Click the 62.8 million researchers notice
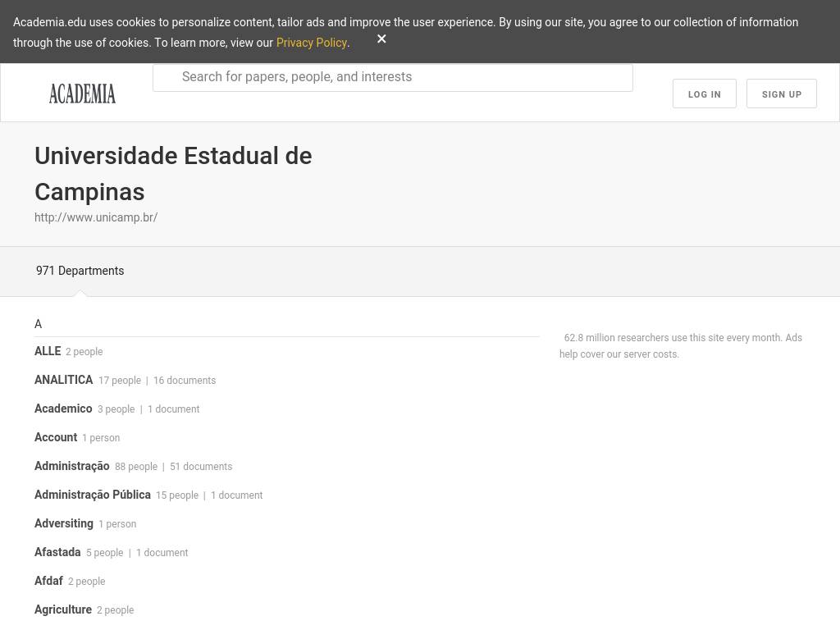Screen dimensions: 840x630 coord(681,346)
